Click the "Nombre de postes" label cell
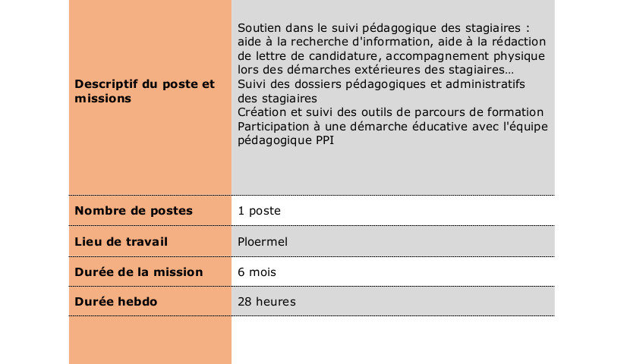 click(134, 211)
